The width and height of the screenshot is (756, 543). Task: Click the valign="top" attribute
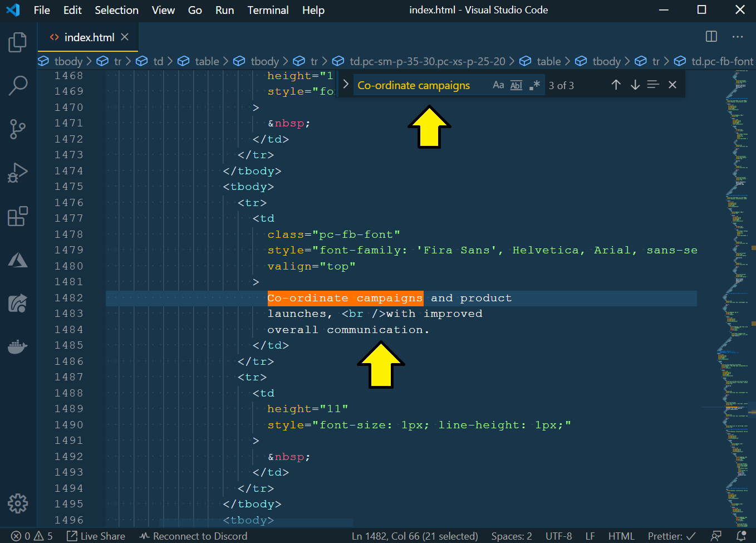coord(311,266)
